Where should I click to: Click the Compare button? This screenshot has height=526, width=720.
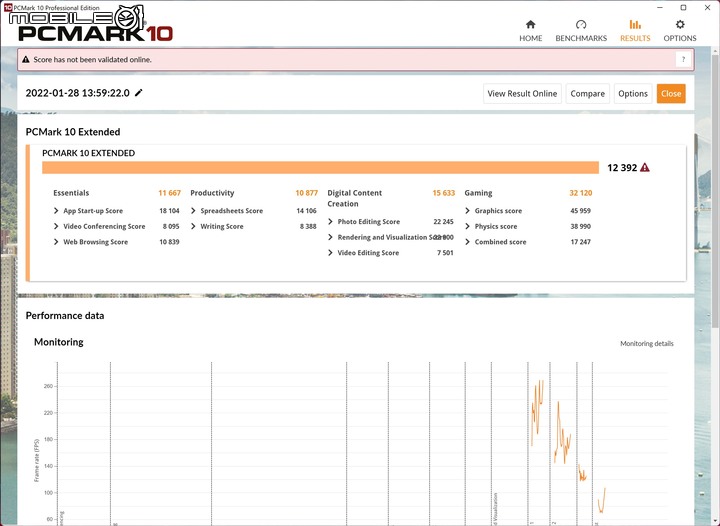coord(587,94)
